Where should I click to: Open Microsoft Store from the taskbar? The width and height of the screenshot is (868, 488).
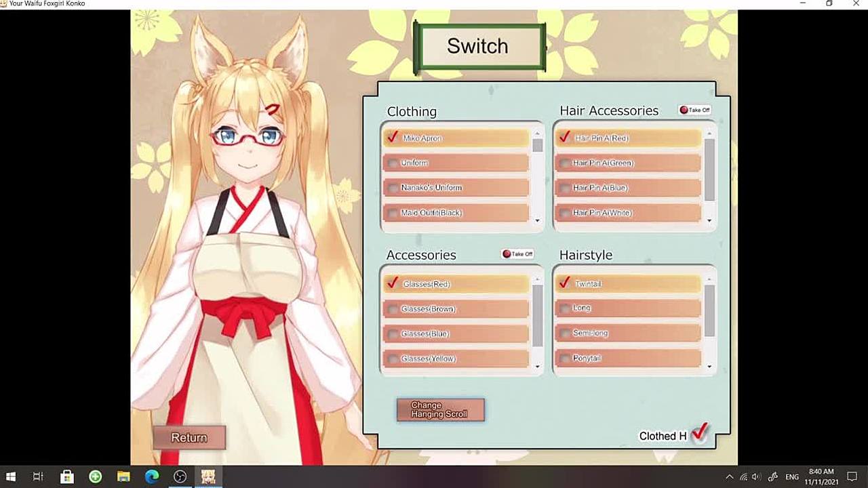pos(66,476)
